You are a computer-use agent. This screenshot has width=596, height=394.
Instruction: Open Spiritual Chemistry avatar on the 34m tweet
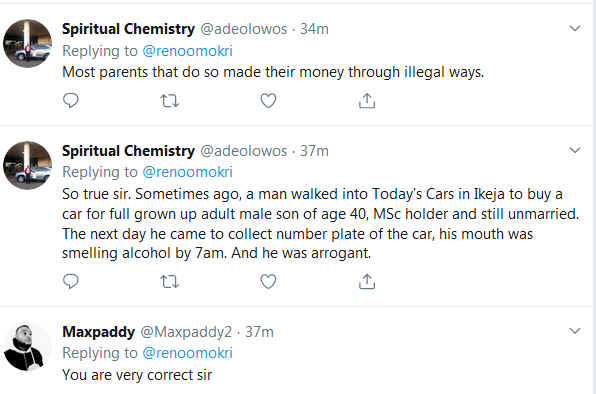(x=27, y=43)
